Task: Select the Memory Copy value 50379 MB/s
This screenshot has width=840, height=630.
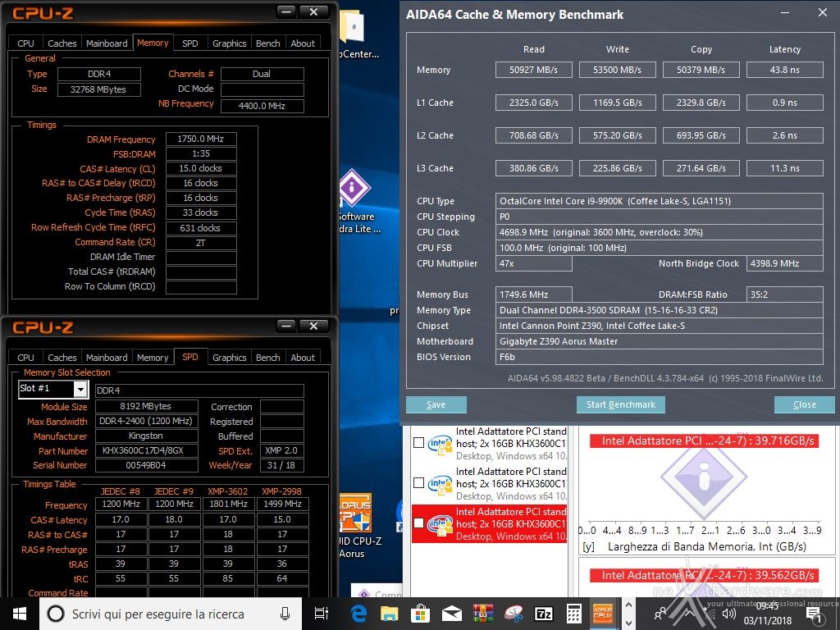Action: click(x=701, y=70)
